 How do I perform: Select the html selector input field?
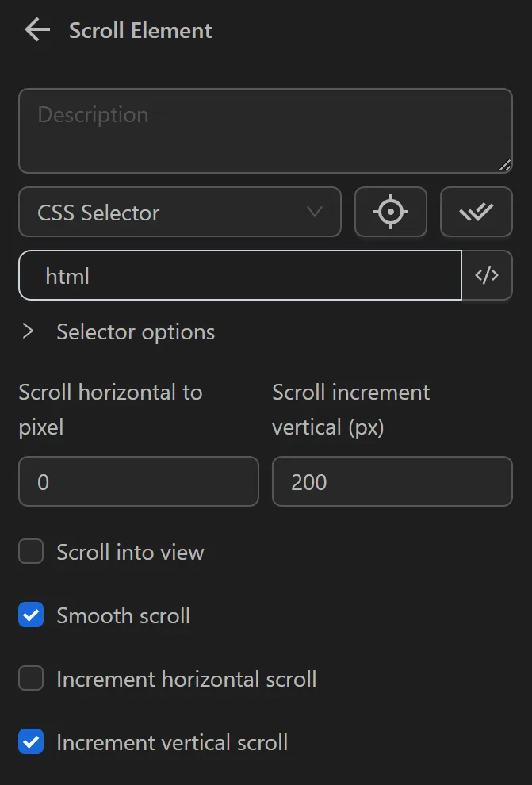click(238, 275)
